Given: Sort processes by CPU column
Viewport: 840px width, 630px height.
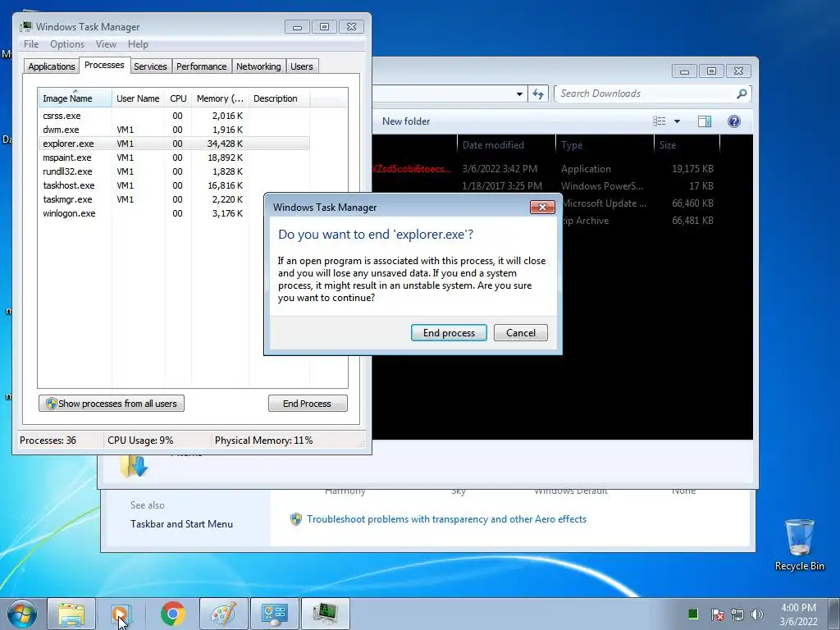Looking at the screenshot, I should [178, 98].
